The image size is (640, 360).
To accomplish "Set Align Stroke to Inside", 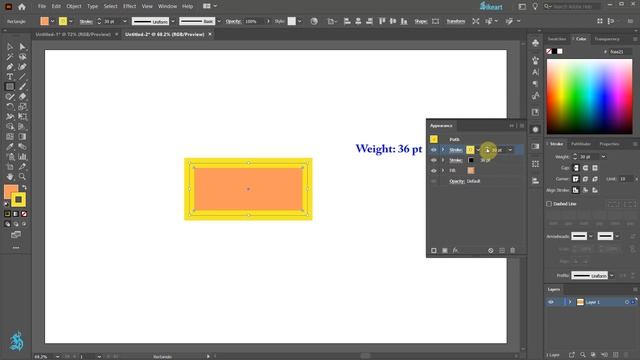I will 585,190.
